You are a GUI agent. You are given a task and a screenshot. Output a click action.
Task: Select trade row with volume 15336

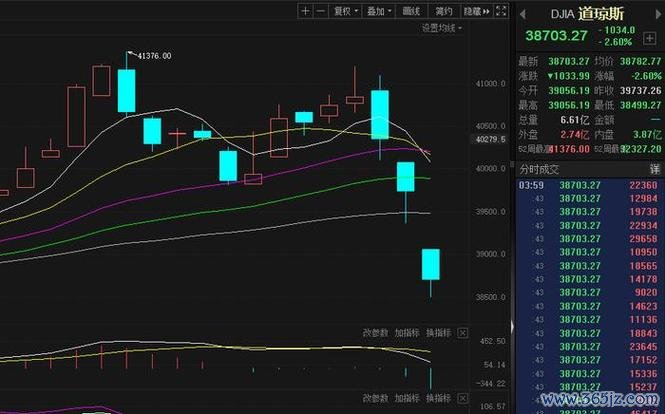pos(590,374)
